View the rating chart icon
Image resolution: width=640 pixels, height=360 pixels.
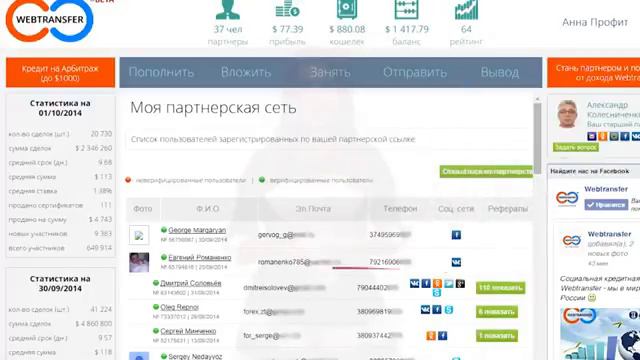coord(466,9)
